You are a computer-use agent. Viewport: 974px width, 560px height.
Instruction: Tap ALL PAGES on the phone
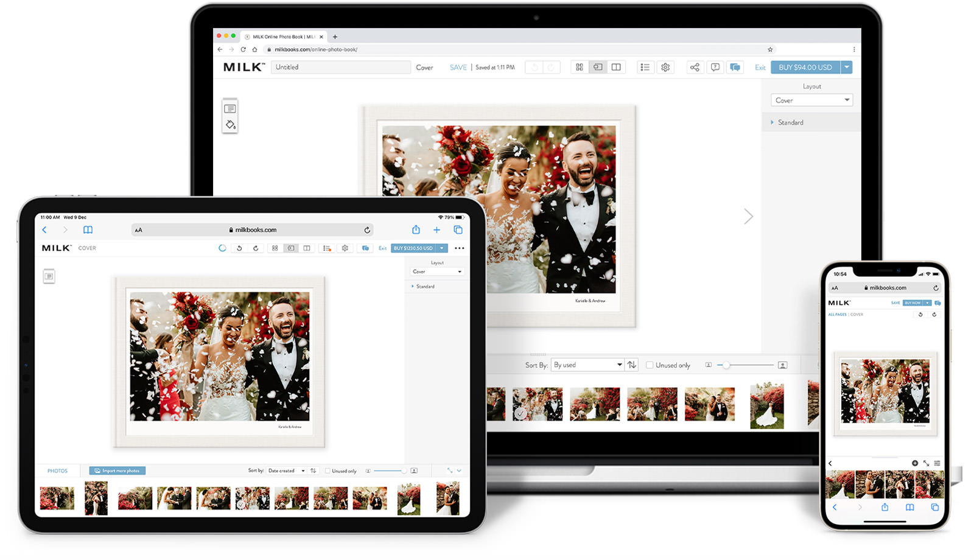837,315
